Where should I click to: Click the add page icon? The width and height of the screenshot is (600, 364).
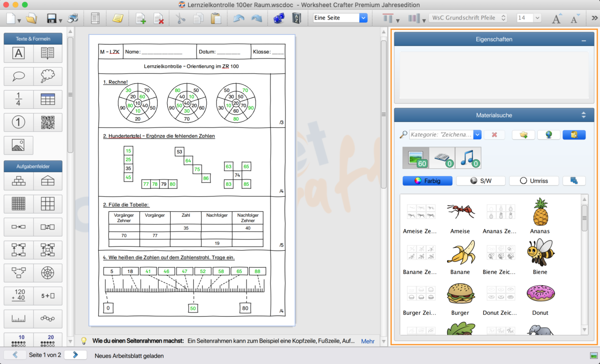click(x=141, y=18)
